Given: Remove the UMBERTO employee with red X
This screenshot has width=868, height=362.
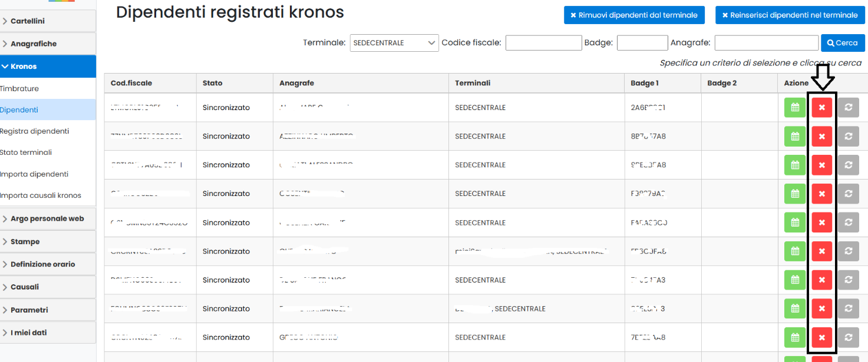Looking at the screenshot, I should [822, 137].
